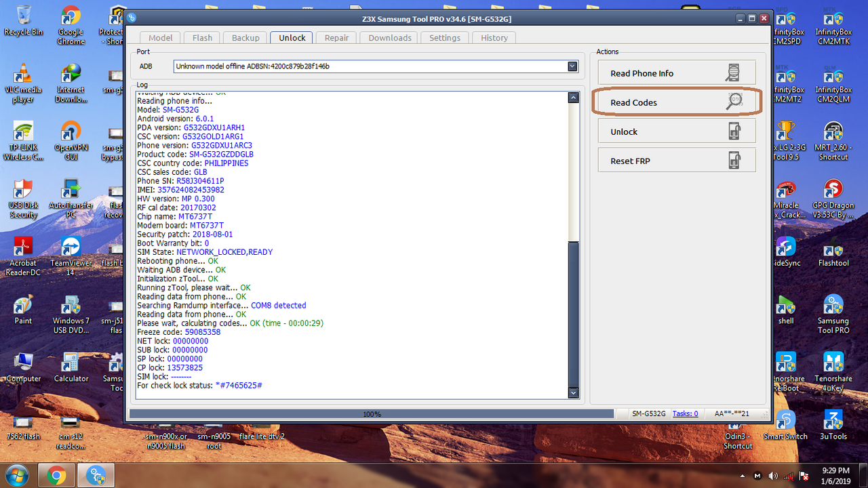Open Samsung Tool PRO desktop shortcut
868x488 pixels.
[x=833, y=314]
